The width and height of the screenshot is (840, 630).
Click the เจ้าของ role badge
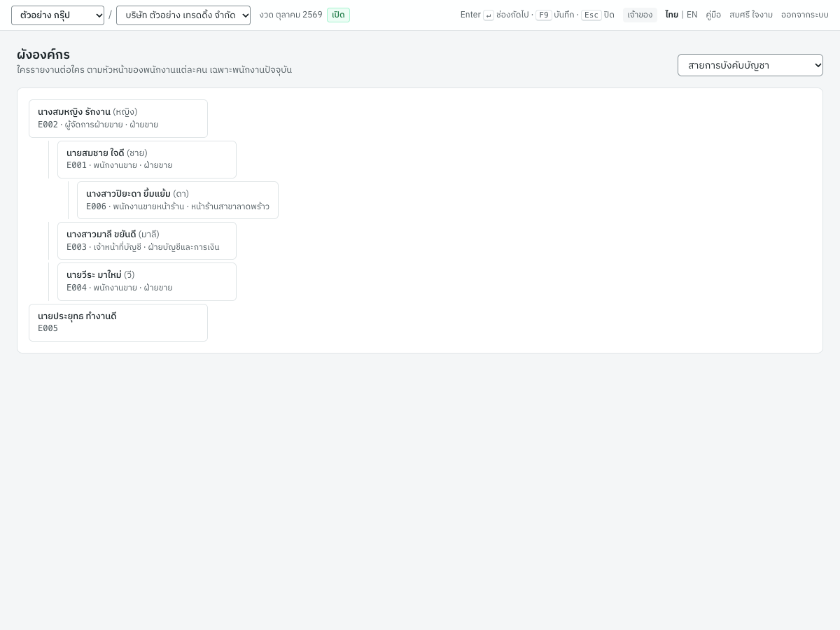click(640, 15)
